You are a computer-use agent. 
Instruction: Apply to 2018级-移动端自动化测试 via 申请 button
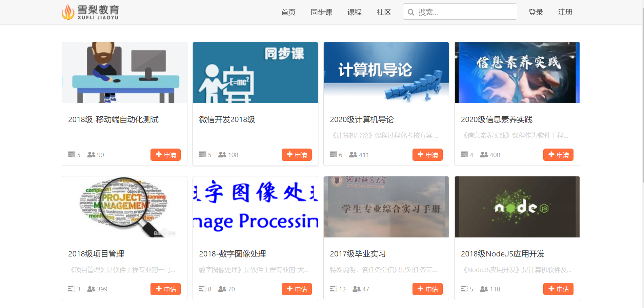click(x=166, y=155)
